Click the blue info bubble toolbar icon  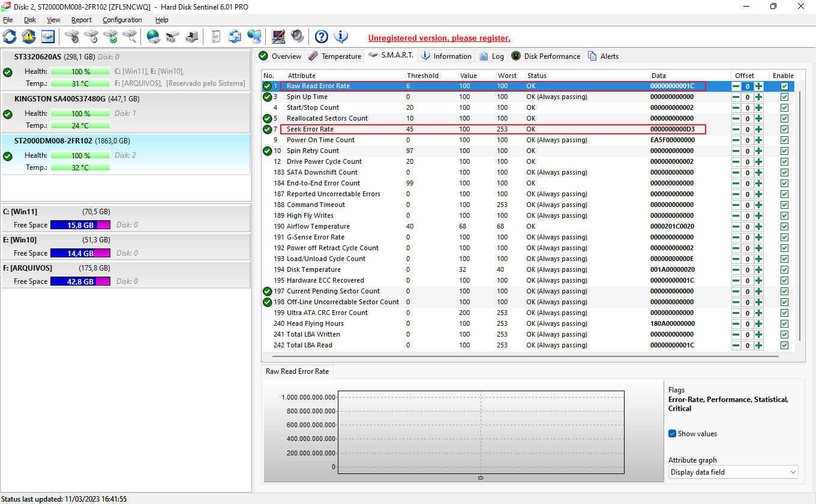(x=341, y=37)
